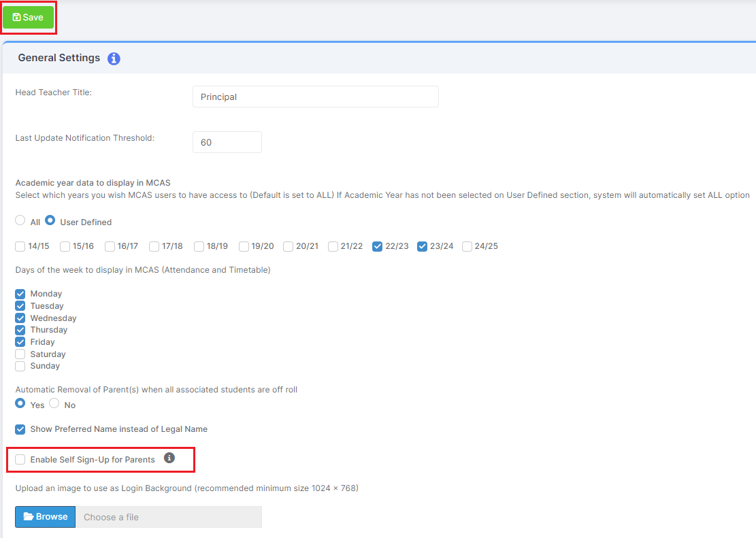Tick the 20/21 academic year checkbox

[x=289, y=246]
